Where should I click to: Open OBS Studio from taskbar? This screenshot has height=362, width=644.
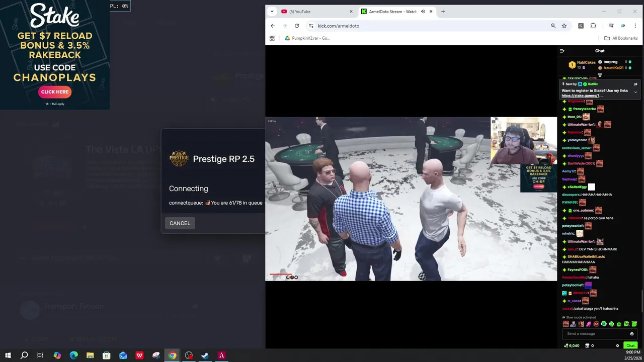click(189, 355)
